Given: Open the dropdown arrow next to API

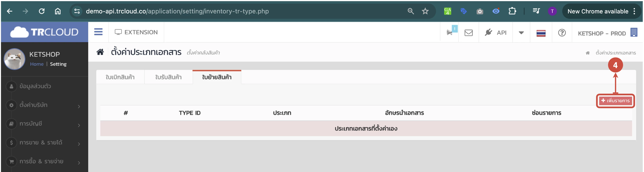Looking at the screenshot, I should [x=521, y=33].
